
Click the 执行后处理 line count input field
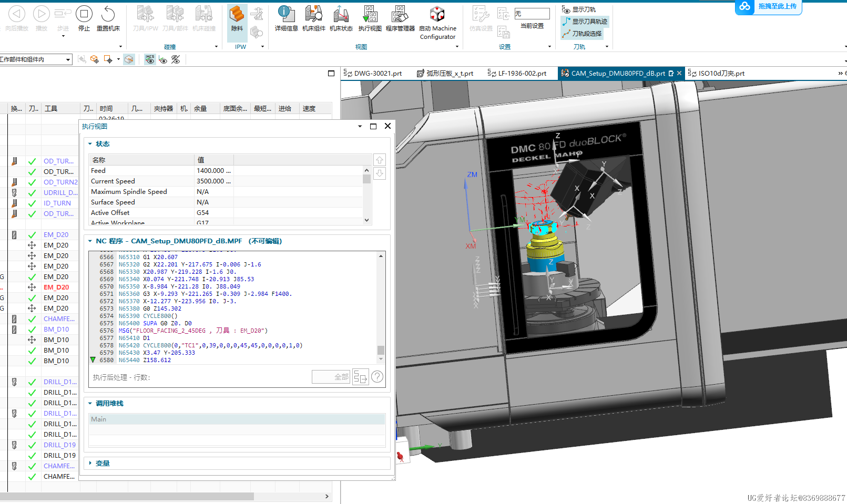(331, 377)
